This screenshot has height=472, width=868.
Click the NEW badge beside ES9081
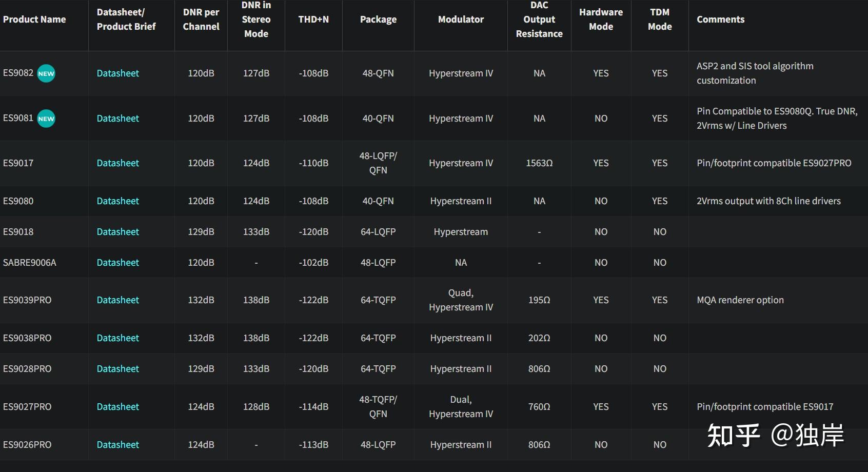click(46, 119)
